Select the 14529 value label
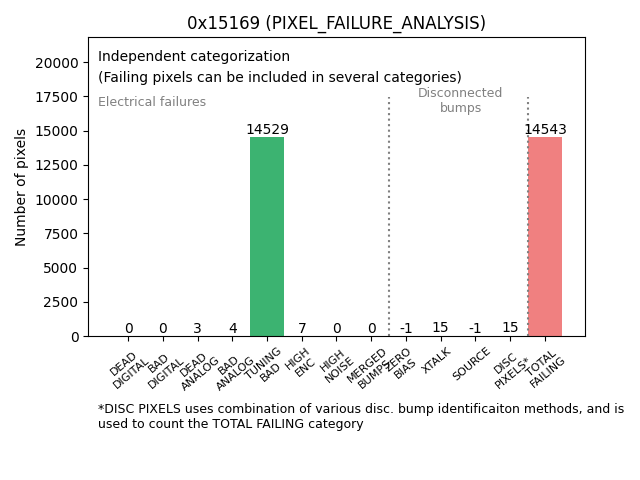The width and height of the screenshot is (640, 480). (267, 129)
